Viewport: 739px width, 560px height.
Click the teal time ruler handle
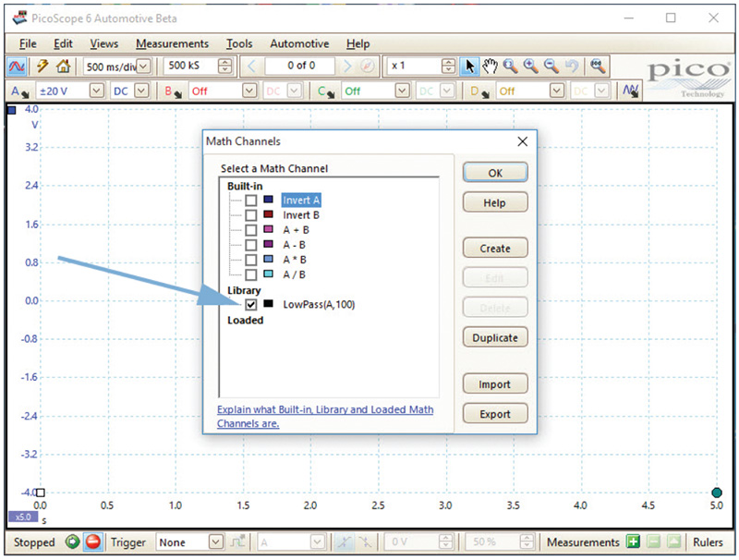(x=717, y=493)
